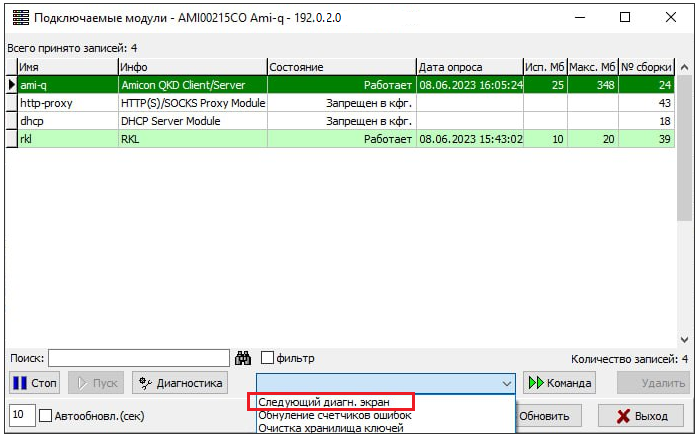Click the vertical scrollbar down arrow
The image size is (699, 438).
[x=685, y=338]
